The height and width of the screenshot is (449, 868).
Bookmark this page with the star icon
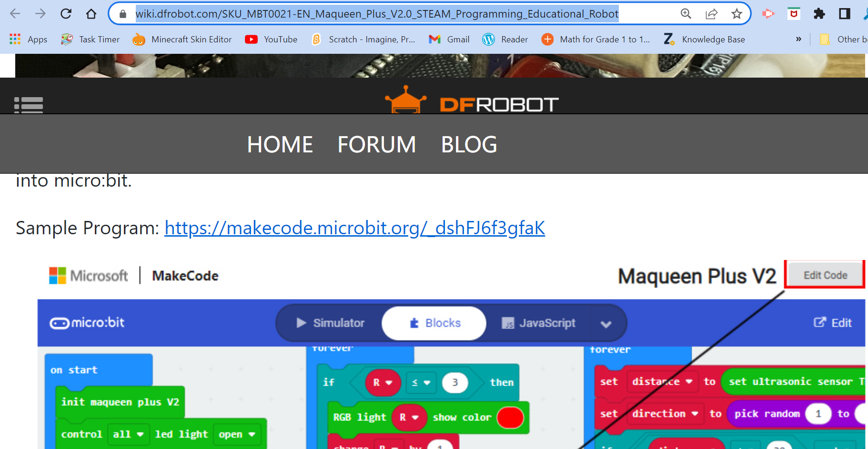coord(737,14)
